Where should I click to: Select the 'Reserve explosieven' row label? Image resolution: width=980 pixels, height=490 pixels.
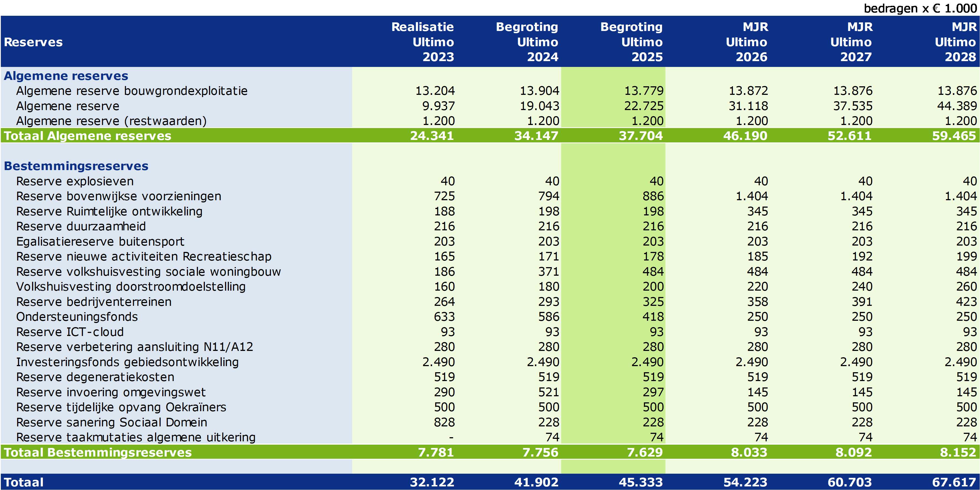pyautogui.click(x=75, y=181)
